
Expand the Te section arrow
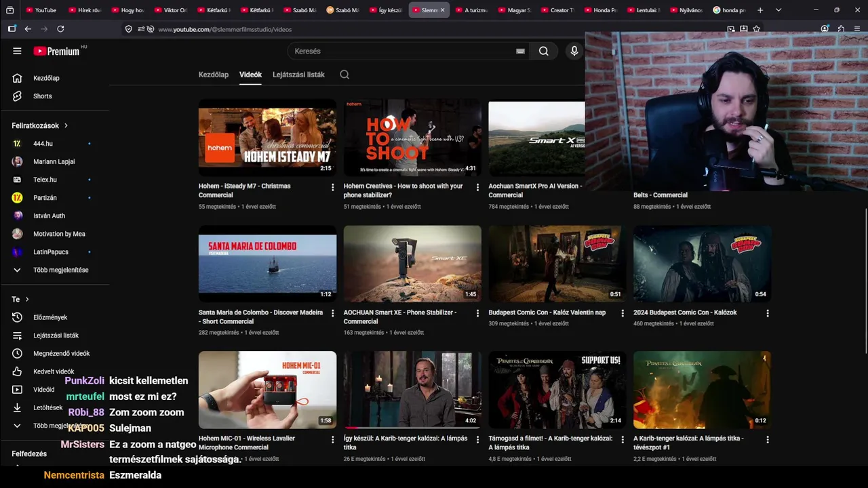(27, 299)
